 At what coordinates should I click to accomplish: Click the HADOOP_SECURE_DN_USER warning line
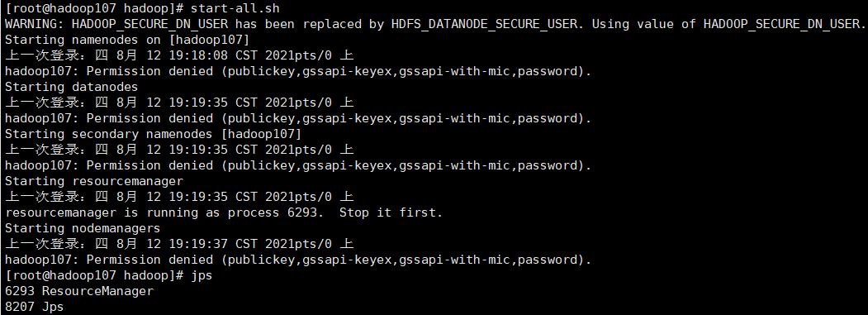[434, 24]
